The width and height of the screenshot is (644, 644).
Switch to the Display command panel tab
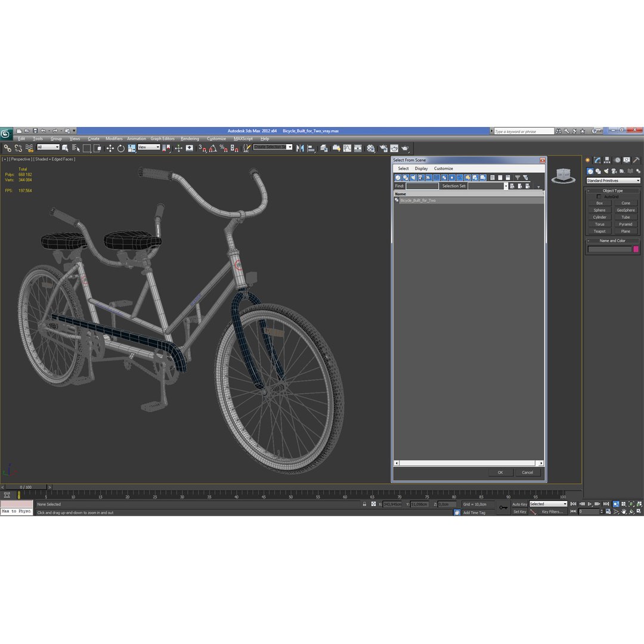click(x=626, y=160)
